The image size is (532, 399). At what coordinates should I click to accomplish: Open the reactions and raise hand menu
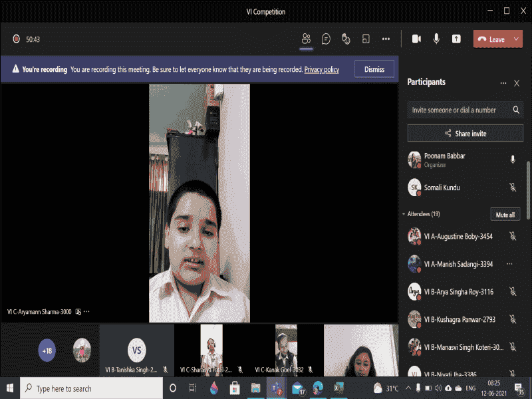tap(346, 39)
